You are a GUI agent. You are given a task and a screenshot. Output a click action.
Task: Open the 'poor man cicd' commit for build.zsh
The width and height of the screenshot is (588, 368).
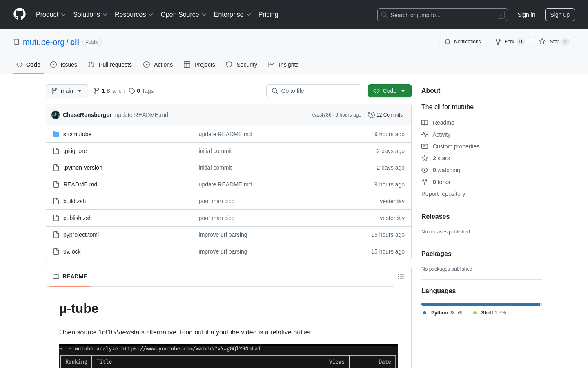(x=216, y=201)
